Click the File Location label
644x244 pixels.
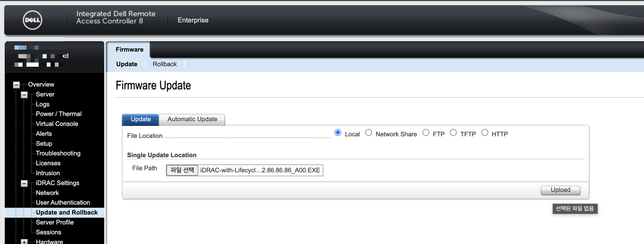145,136
